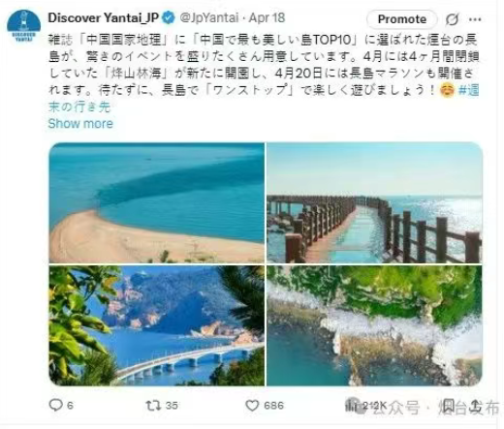Click the Grok circle icon beside Promote
504x429 pixels.
pos(452,19)
